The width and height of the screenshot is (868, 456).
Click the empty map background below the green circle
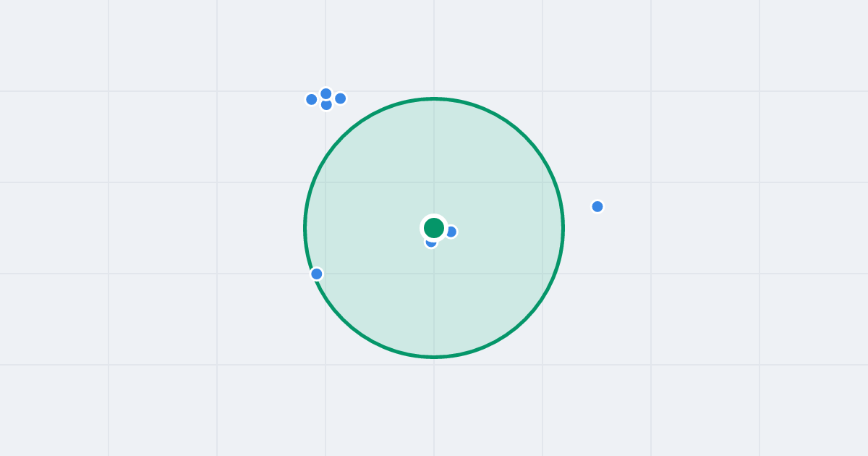434,405
